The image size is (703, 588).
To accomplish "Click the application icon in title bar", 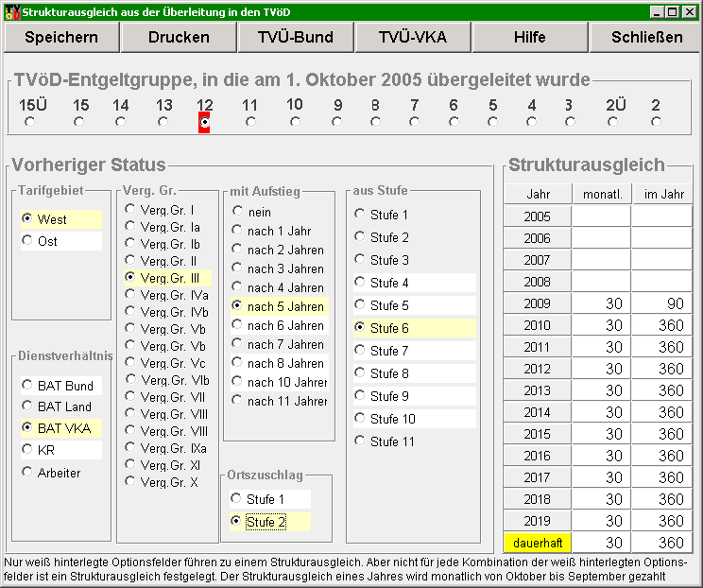I will click(x=12, y=12).
